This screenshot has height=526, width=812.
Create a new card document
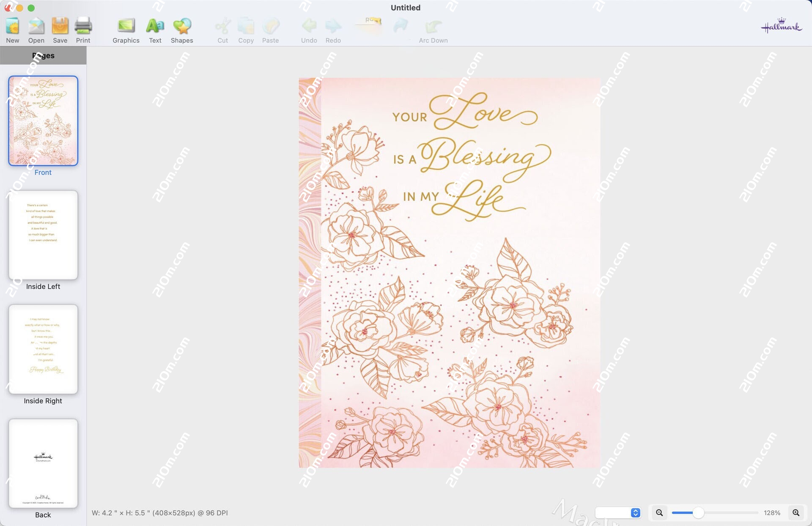tap(12, 29)
